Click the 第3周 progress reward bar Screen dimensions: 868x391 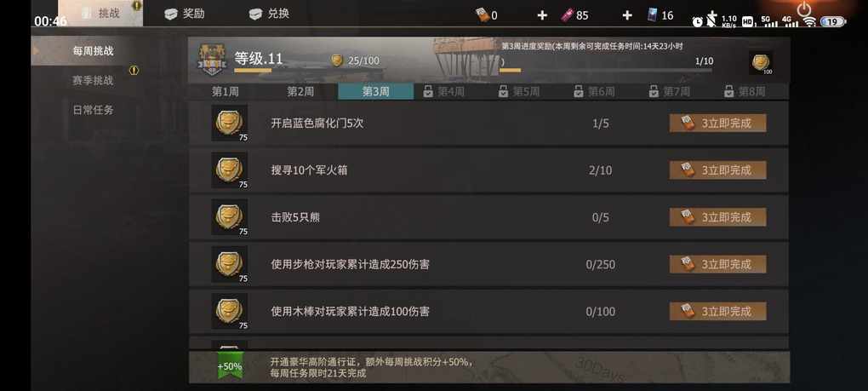pos(608,71)
